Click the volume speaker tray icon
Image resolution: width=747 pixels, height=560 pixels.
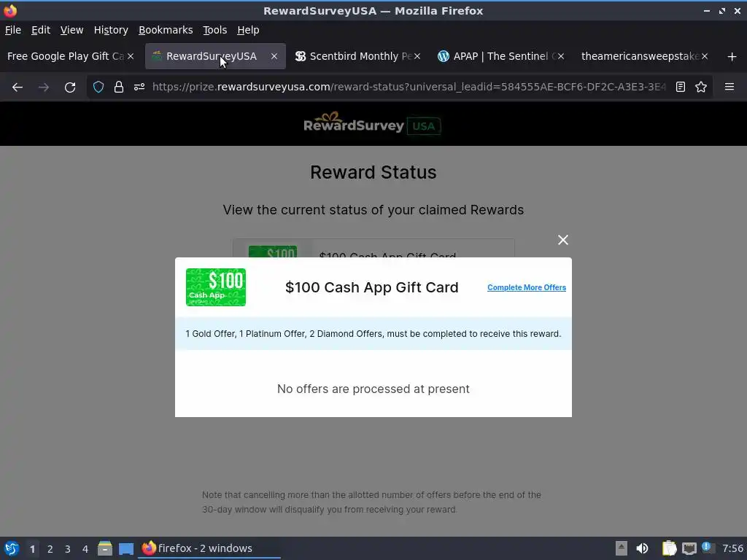(642, 548)
